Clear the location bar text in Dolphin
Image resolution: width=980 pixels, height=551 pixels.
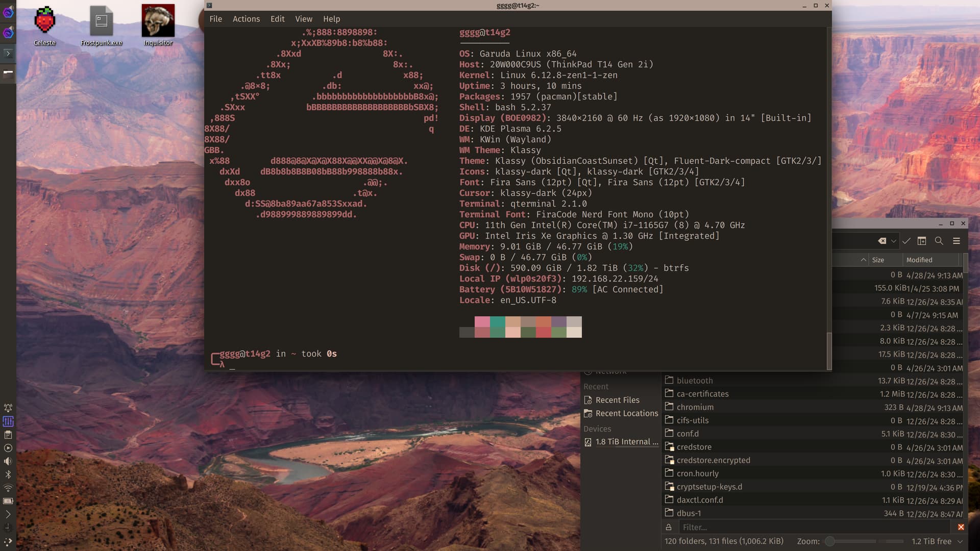pos(882,241)
